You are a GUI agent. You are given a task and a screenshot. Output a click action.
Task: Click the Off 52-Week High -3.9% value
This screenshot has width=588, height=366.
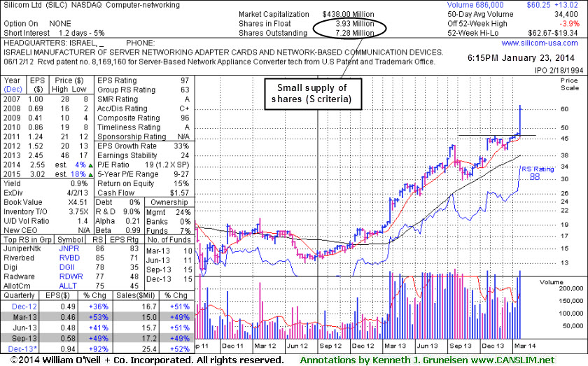[570, 24]
